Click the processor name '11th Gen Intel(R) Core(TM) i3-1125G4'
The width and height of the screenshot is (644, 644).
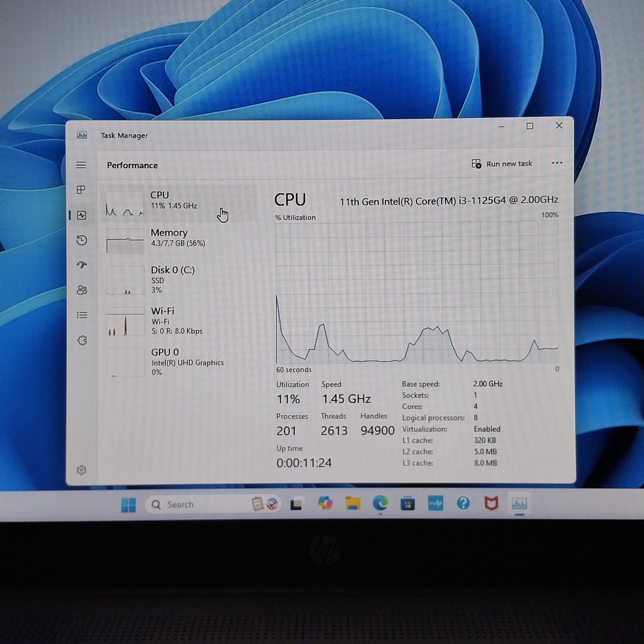click(x=423, y=201)
